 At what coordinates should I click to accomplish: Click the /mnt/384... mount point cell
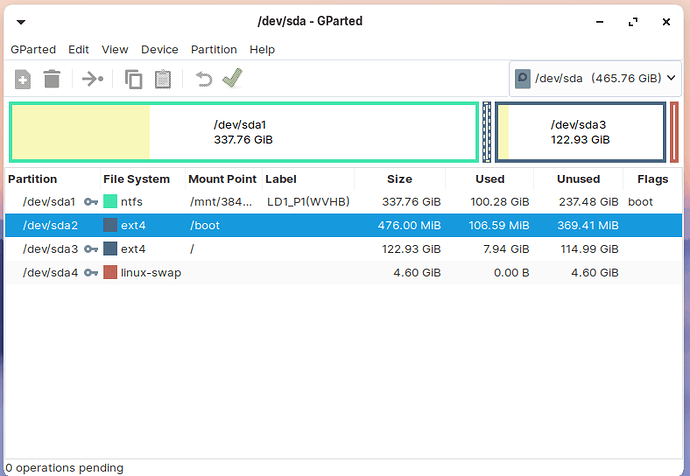coord(221,202)
